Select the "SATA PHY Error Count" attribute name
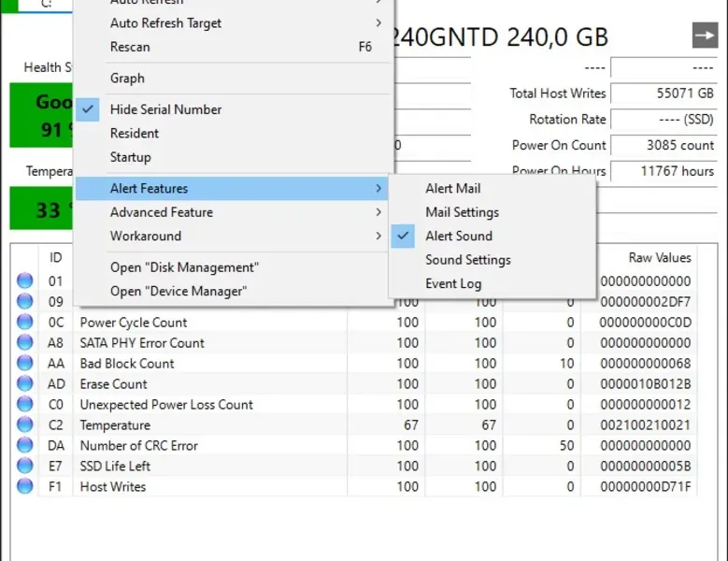The image size is (728, 561). [142, 343]
